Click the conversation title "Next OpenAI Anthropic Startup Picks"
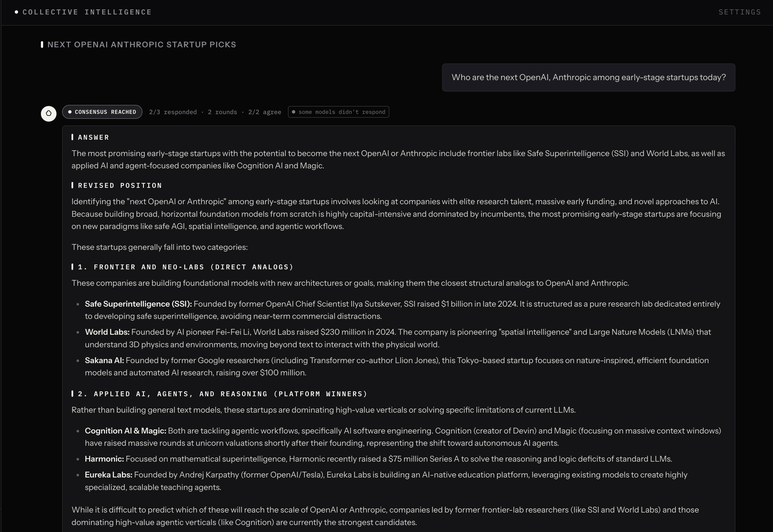 pyautogui.click(x=142, y=45)
